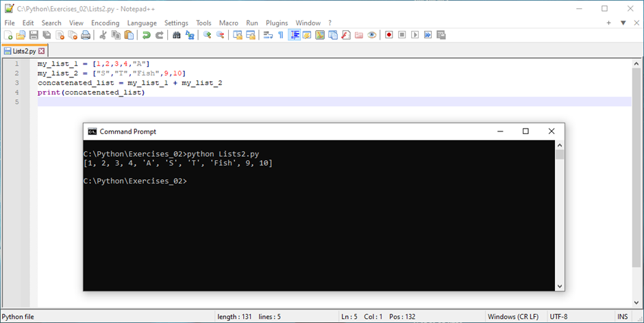Open the Language menu
Viewport: 644px width, 323px height.
pyautogui.click(x=142, y=23)
